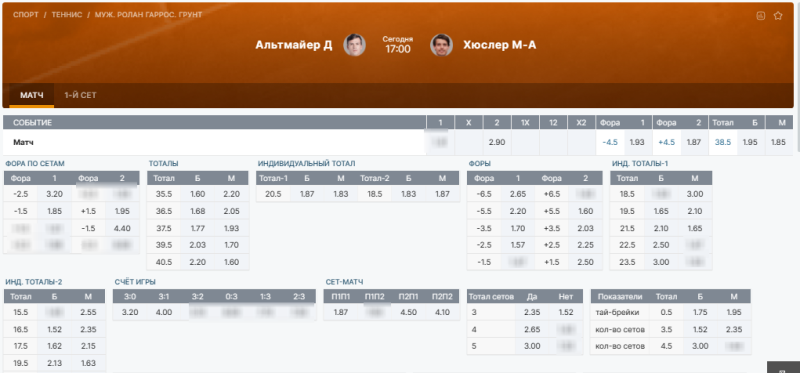The width and height of the screenshot is (800, 373).
Task: Choose -5.5 handicap at 2.20 in ФОРЫ
Action: [x=518, y=211]
